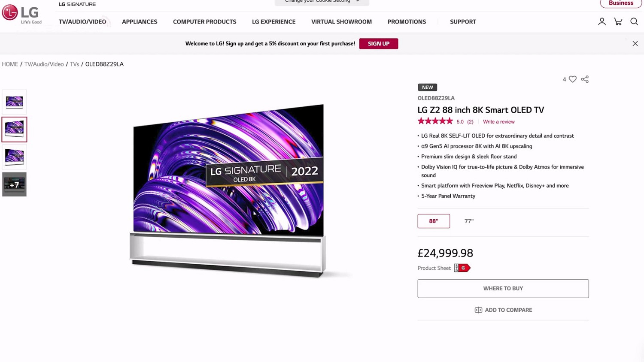Open the shopping cart icon

618,21
